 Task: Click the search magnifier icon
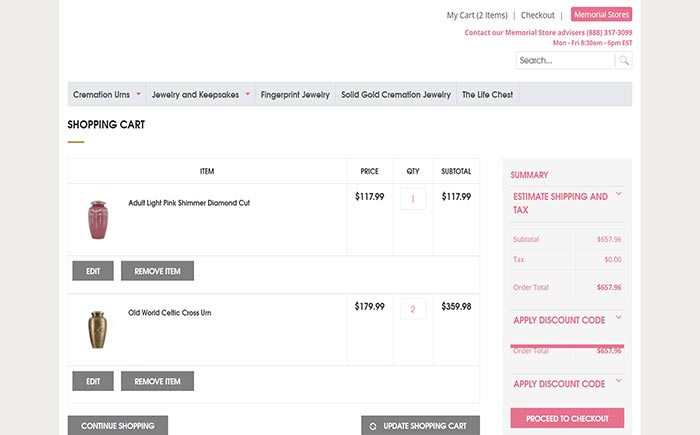click(x=624, y=60)
